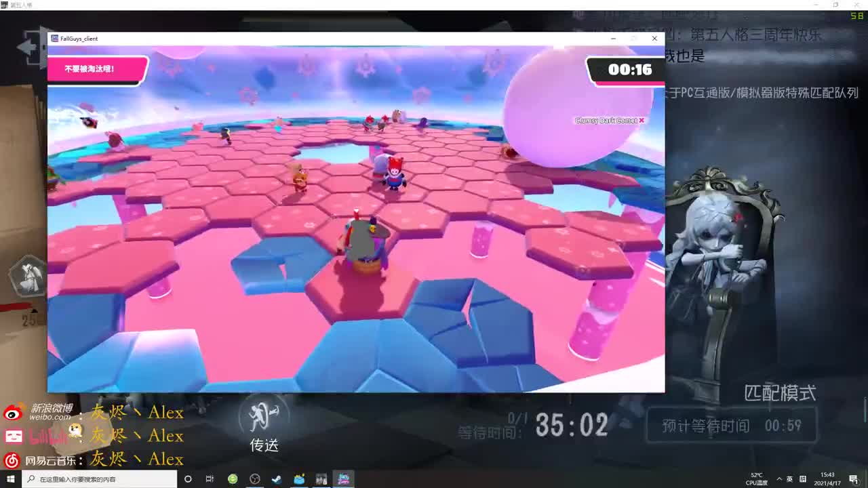Open Steam from the taskbar
Screen dimensions: 868x488
click(x=277, y=479)
